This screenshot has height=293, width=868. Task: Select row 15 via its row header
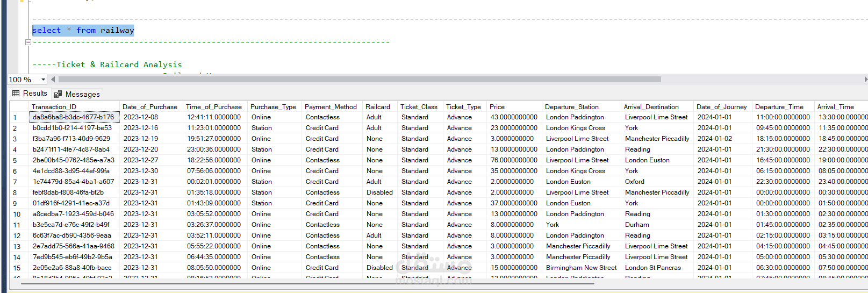(19, 268)
